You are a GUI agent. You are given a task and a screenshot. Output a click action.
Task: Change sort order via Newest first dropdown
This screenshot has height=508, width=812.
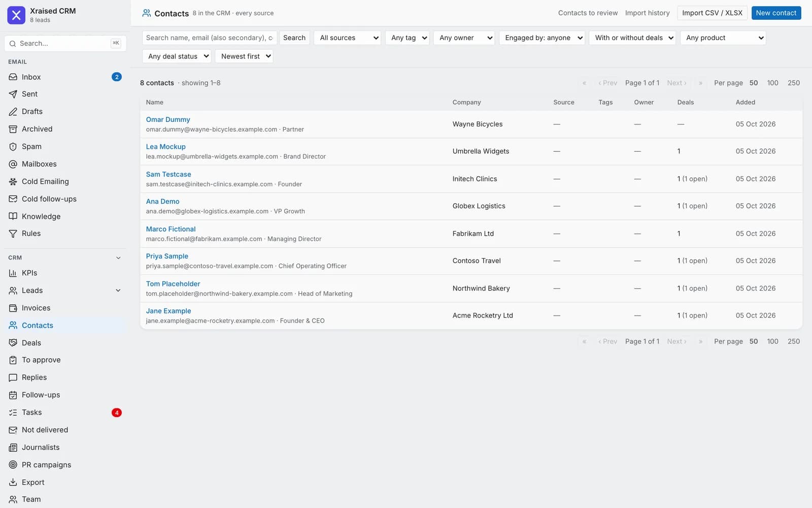[244, 56]
